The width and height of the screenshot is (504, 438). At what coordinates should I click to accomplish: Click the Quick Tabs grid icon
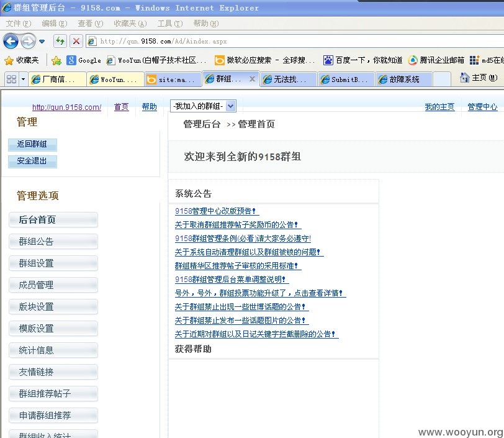click(x=12, y=79)
